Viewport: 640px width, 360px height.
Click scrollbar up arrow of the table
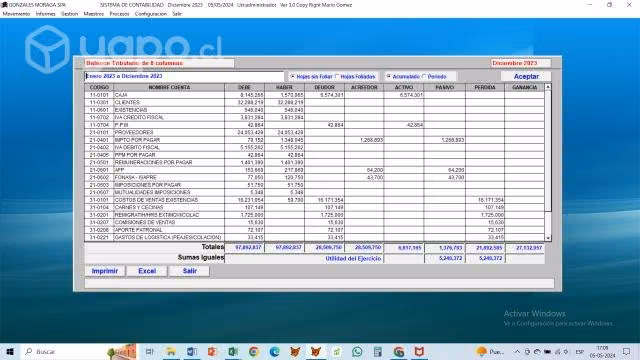point(548,87)
